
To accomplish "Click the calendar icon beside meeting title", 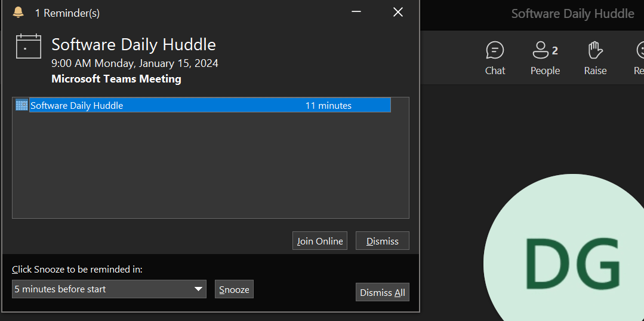I will coord(28,46).
